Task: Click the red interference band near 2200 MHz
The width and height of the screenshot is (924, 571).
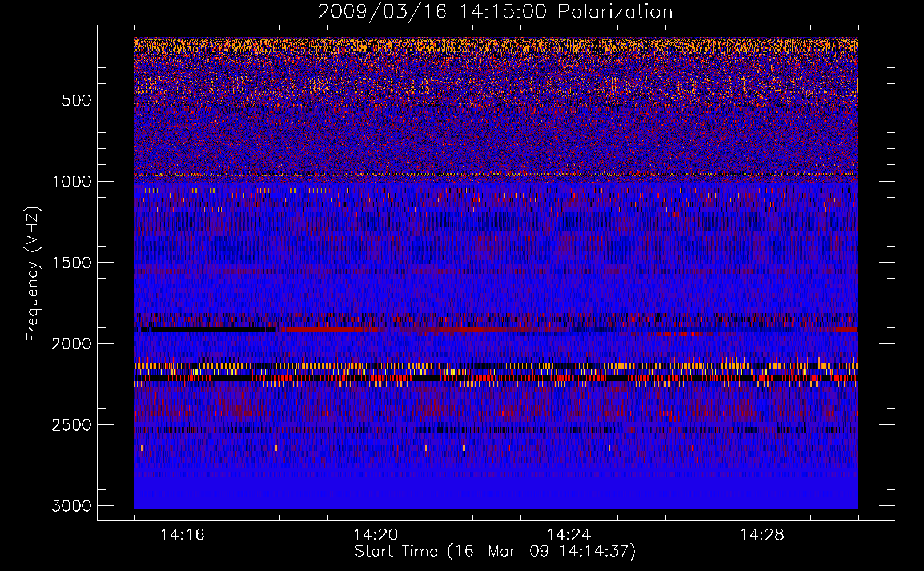Action: point(496,378)
